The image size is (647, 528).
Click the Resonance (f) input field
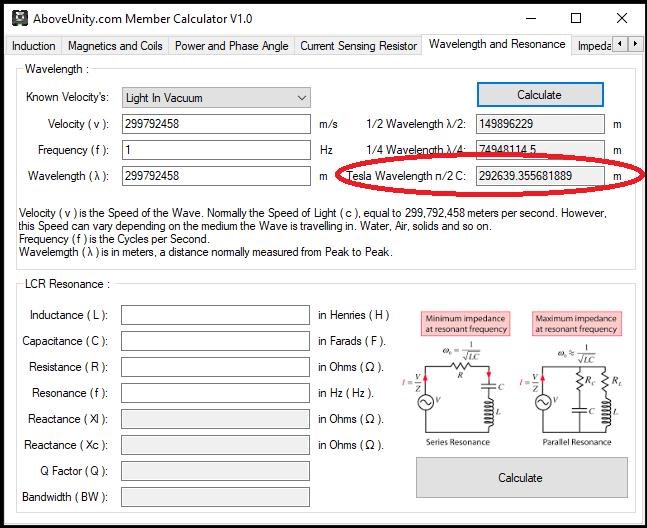coord(215,393)
